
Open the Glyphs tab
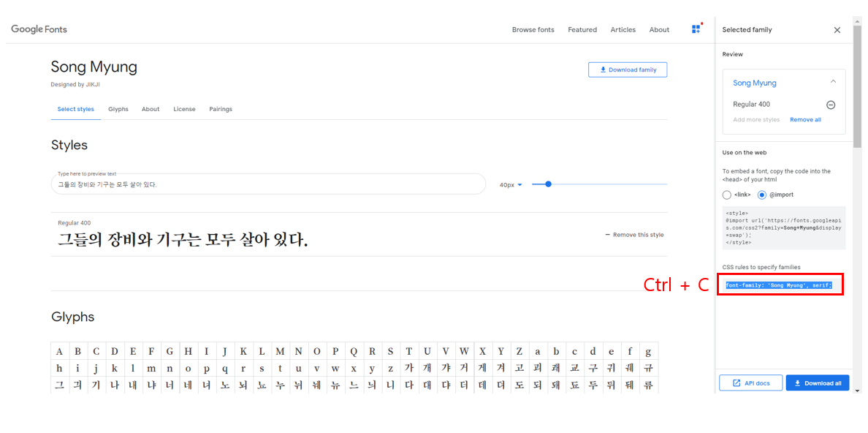pyautogui.click(x=118, y=109)
